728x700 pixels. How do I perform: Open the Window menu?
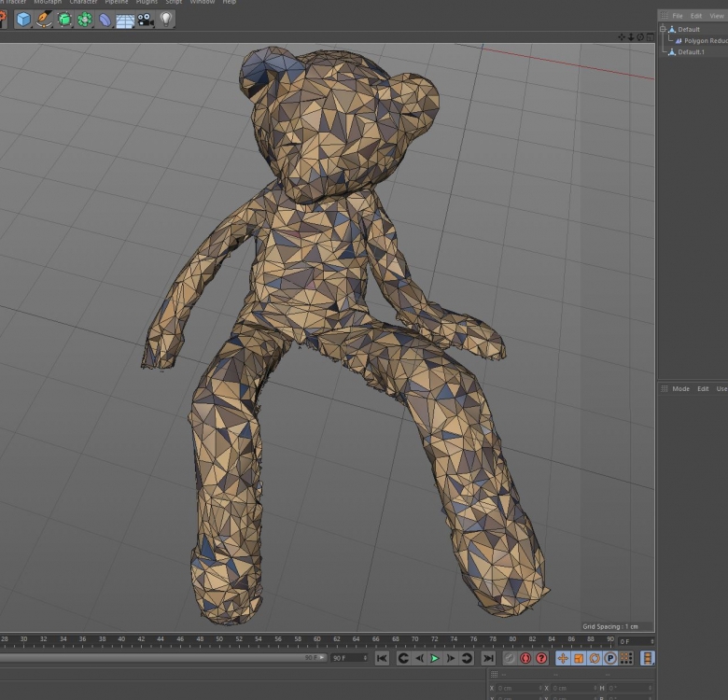(x=202, y=3)
